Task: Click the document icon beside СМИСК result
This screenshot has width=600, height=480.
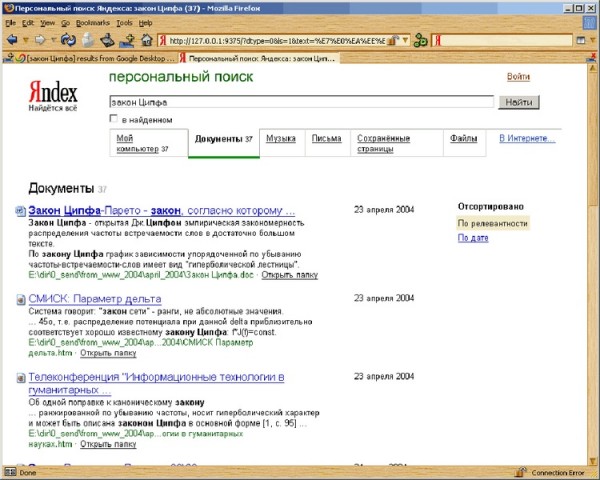Action: (x=21, y=299)
